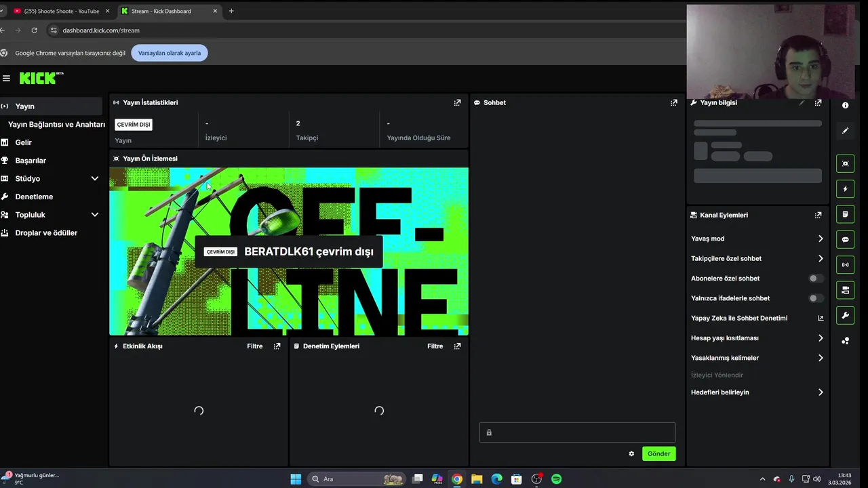Open chat settings gear next to Gönder
868x488 pixels.
[x=631, y=453]
